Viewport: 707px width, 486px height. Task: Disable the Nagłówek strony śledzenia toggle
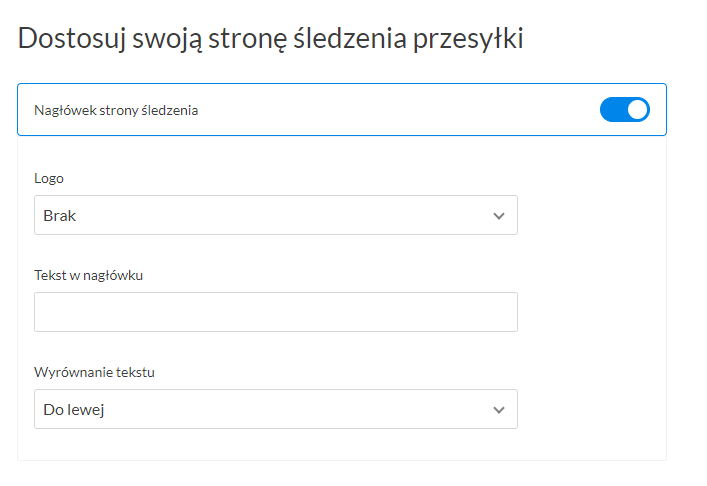625,110
